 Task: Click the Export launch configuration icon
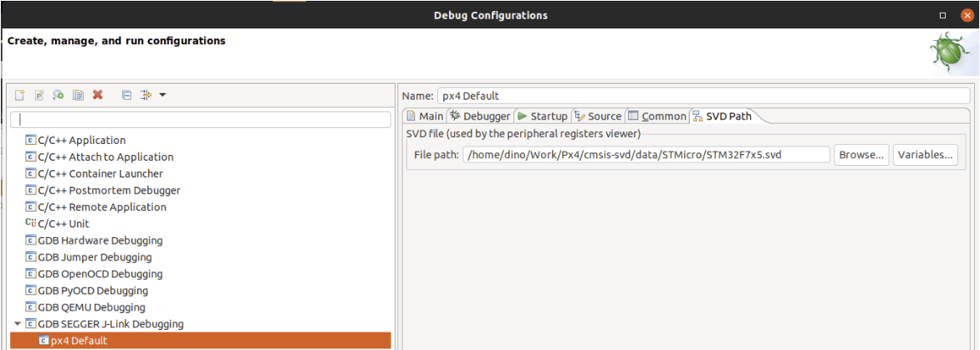click(59, 95)
